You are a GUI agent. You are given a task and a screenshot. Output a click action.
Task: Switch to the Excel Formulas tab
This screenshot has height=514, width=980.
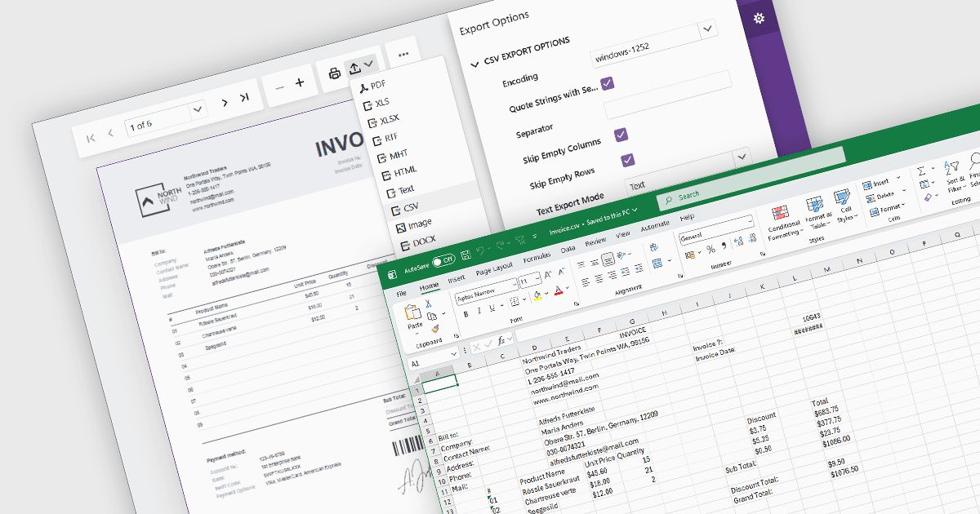click(537, 257)
